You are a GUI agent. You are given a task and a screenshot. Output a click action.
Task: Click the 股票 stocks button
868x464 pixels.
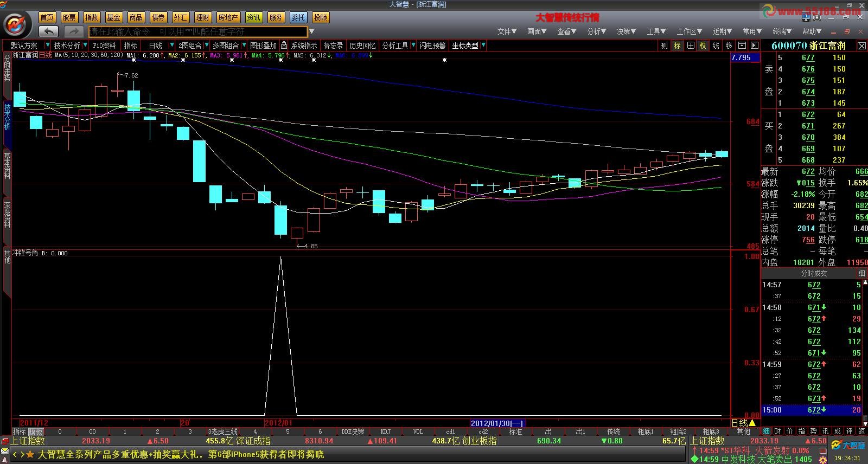click(69, 17)
